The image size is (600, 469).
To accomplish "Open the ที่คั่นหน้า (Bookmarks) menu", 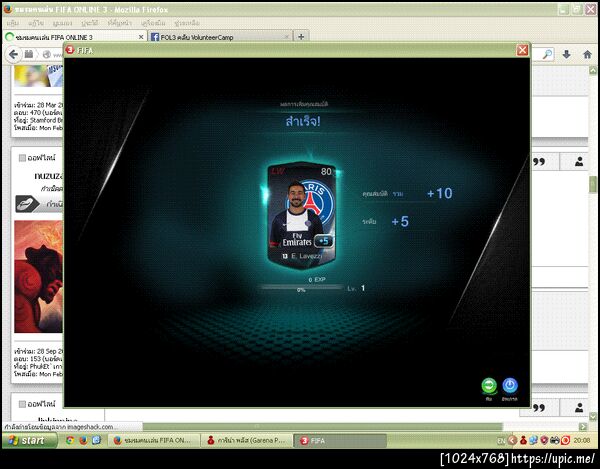I will 120,23.
